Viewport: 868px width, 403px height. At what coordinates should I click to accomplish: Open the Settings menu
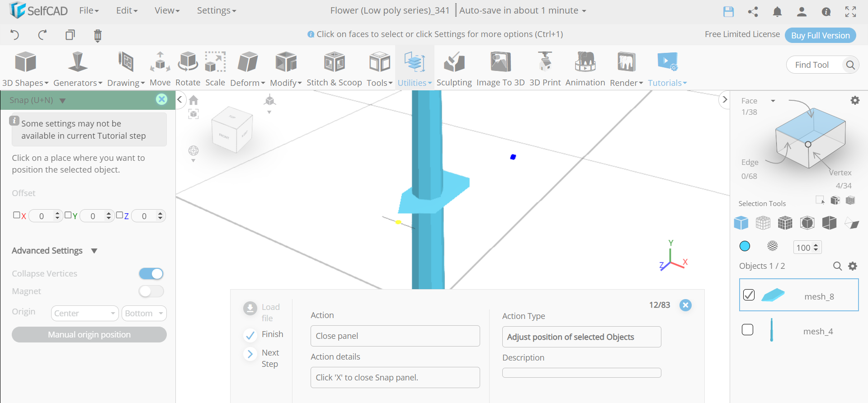[x=216, y=10]
